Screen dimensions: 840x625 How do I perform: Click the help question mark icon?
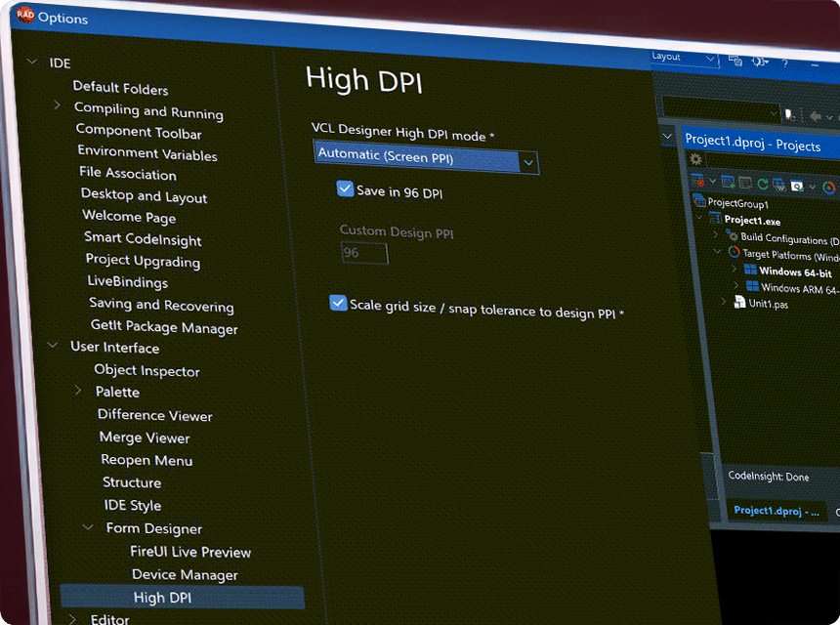click(784, 63)
